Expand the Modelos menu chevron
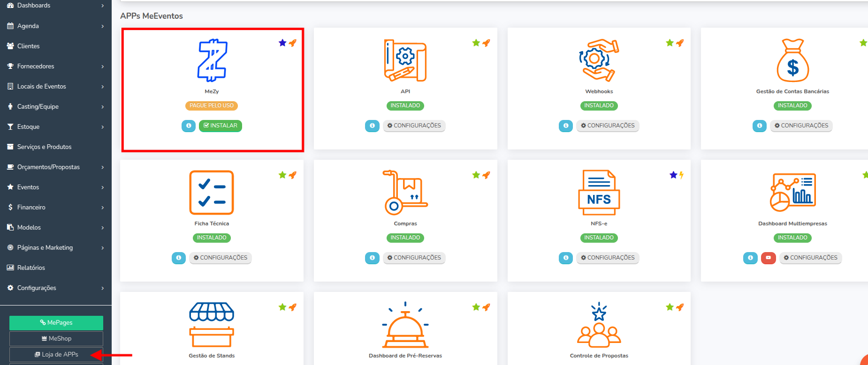This screenshot has height=365, width=868. click(x=103, y=228)
